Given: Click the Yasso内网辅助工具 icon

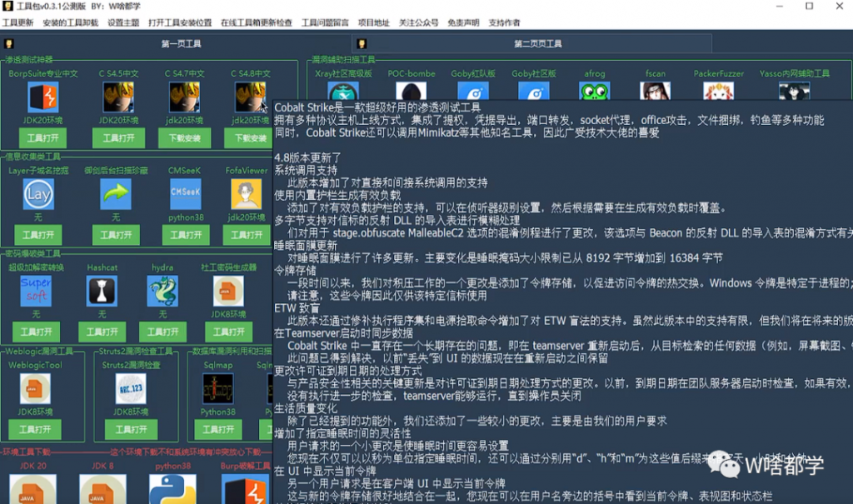Looking at the screenshot, I should pyautogui.click(x=794, y=91).
